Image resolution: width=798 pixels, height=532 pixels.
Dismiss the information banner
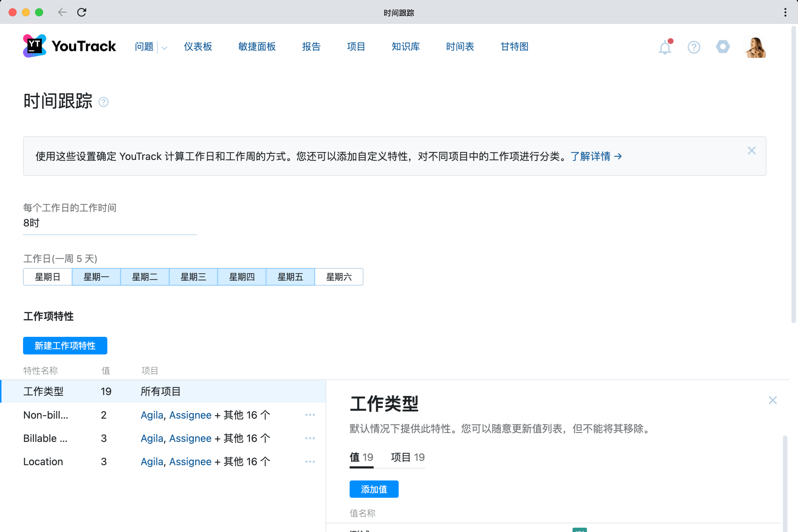pyautogui.click(x=751, y=151)
